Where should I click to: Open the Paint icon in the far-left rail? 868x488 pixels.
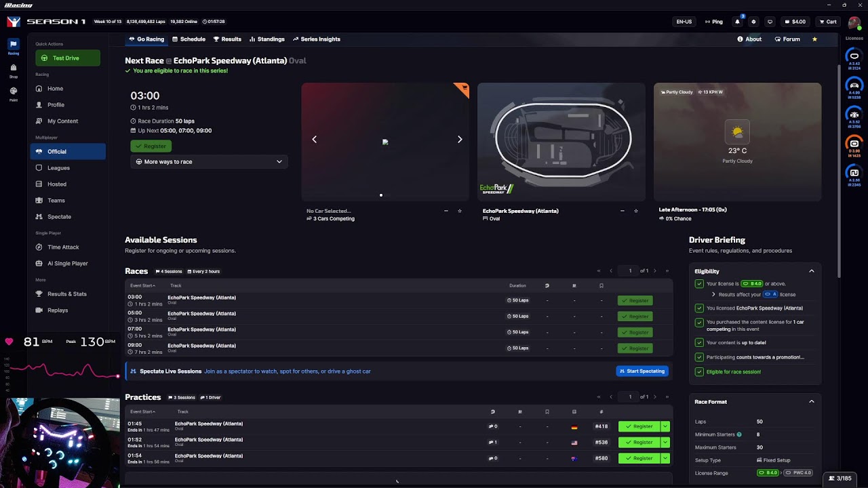[14, 93]
